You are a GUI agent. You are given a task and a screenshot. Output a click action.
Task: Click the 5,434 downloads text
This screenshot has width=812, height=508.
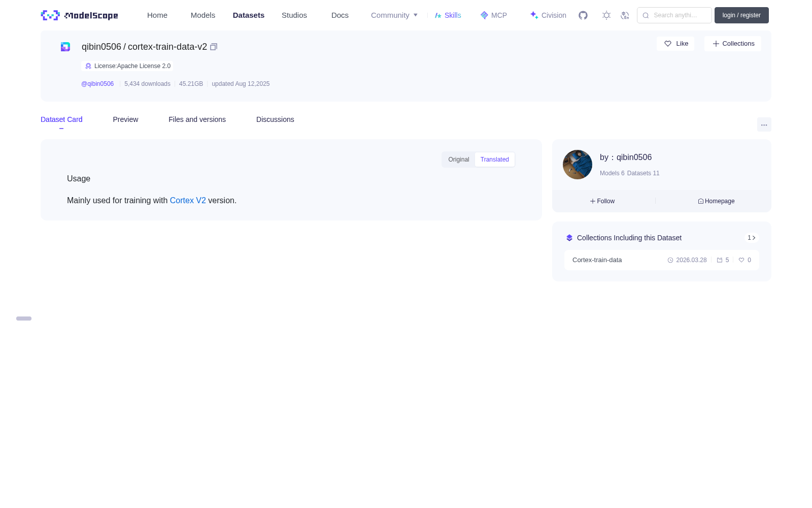pyautogui.click(x=147, y=84)
